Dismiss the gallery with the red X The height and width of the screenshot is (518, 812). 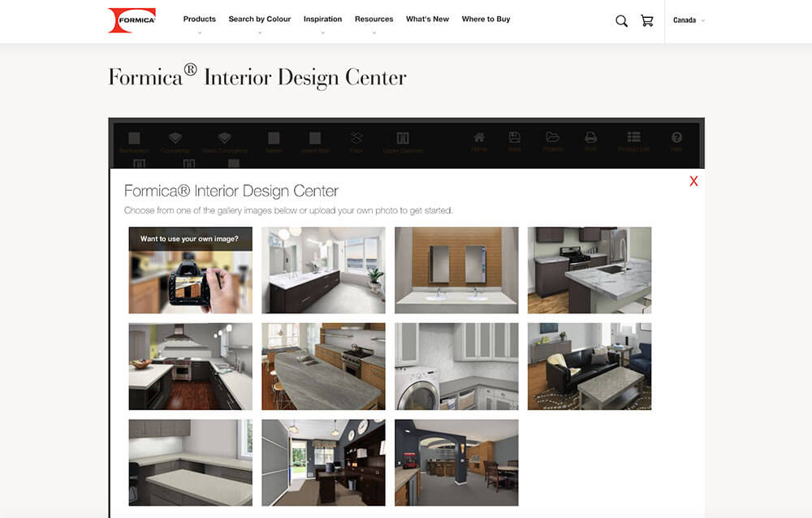pyautogui.click(x=693, y=181)
